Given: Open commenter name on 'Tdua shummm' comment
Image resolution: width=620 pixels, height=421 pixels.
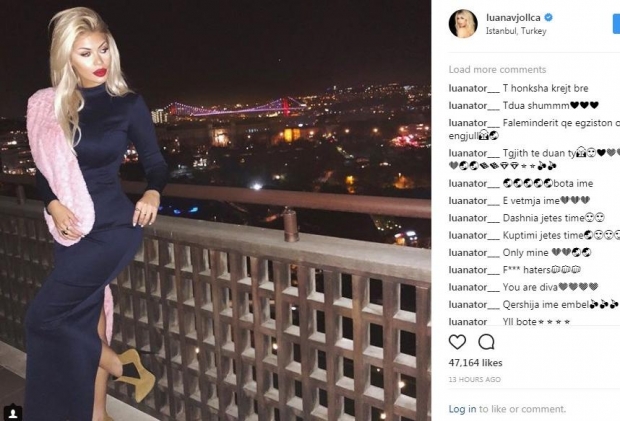Looking at the screenshot, I should click(474, 106).
